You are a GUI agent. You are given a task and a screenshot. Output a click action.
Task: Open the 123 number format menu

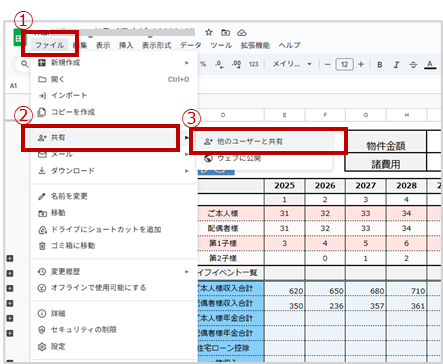pos(253,64)
